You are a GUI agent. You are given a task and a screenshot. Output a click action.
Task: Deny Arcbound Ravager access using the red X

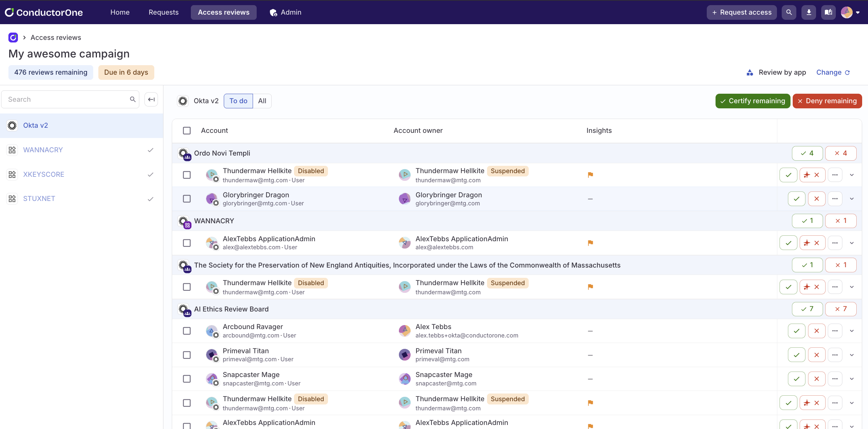click(816, 331)
